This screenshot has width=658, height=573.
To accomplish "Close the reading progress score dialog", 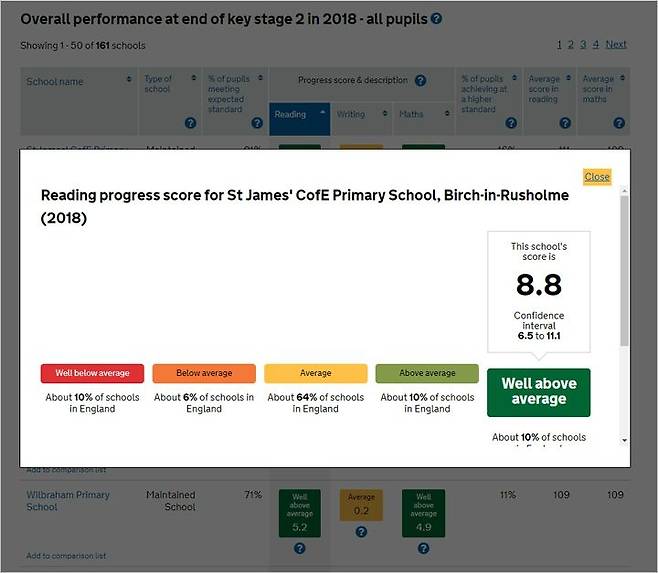I will pos(597,176).
